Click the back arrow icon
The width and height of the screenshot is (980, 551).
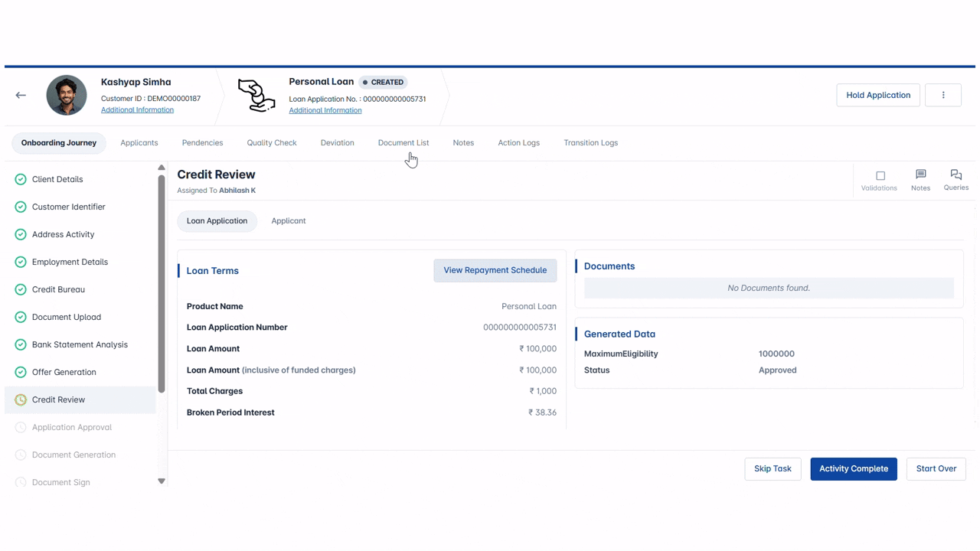tap(21, 95)
